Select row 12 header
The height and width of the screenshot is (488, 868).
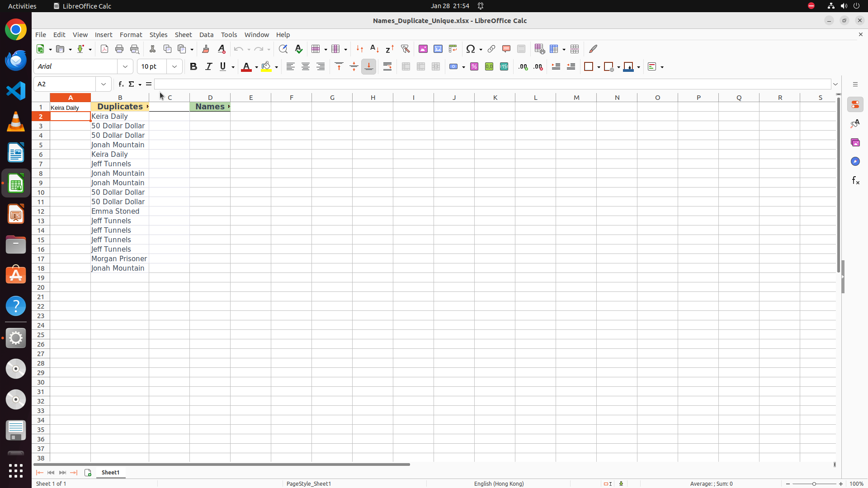tap(41, 211)
